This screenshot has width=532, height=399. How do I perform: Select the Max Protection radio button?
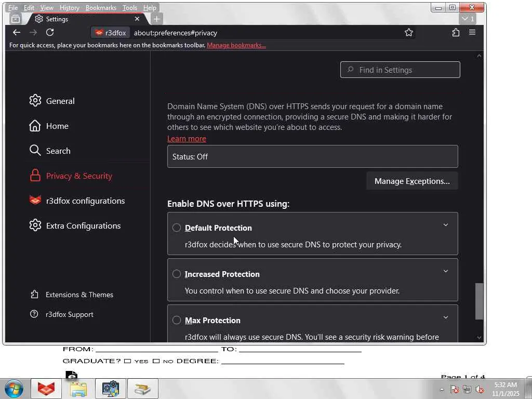click(x=177, y=320)
